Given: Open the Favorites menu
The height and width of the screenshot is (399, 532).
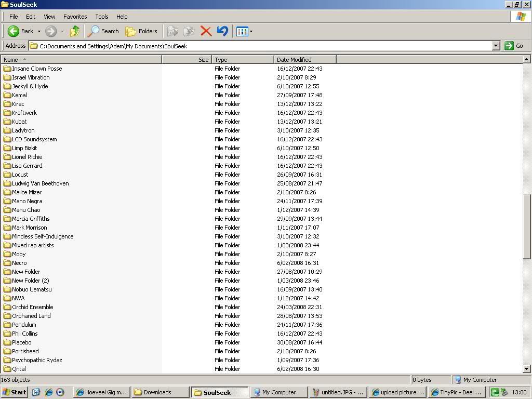Looking at the screenshot, I should [75, 17].
